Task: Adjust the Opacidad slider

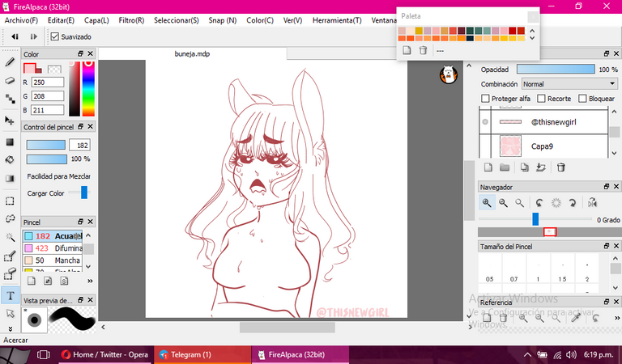Action: click(556, 70)
